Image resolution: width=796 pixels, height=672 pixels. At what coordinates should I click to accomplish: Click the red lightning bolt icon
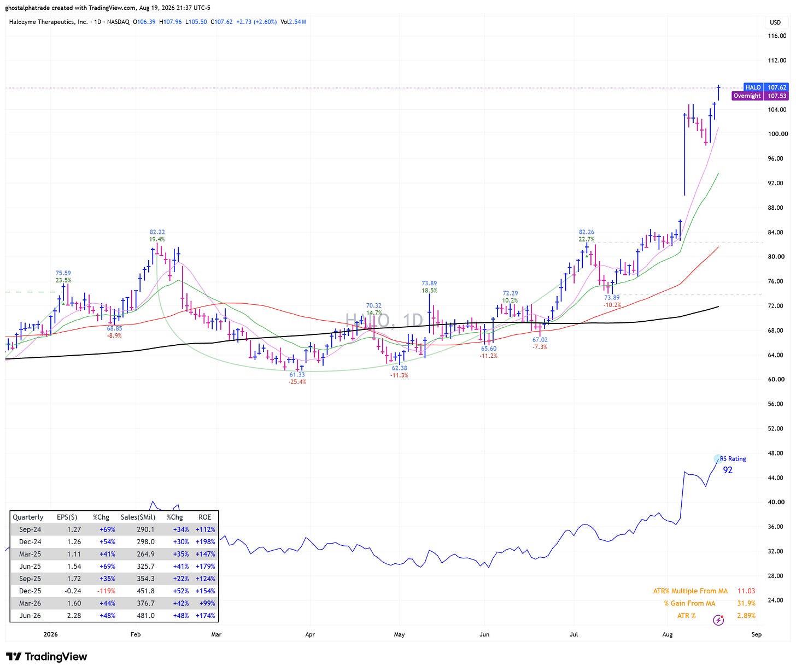tap(719, 620)
